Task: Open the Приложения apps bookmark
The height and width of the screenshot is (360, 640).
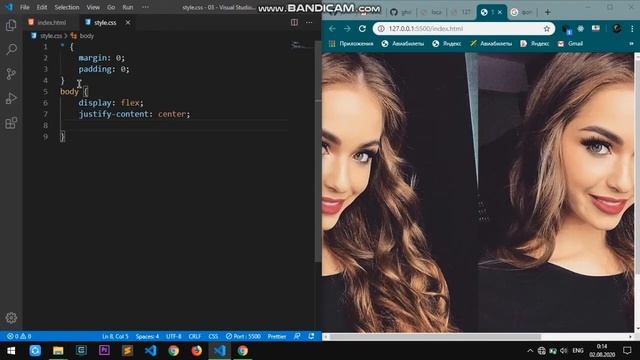Action: click(351, 44)
